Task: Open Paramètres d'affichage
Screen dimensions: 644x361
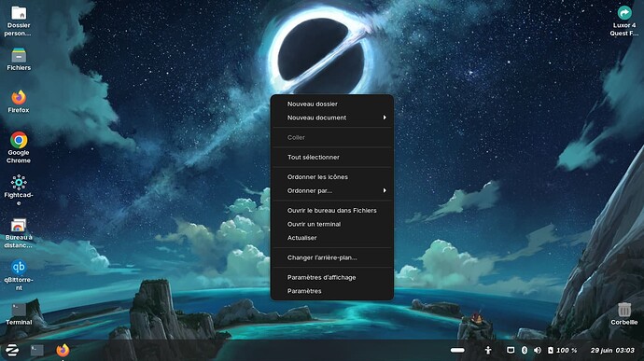Action: pos(332,278)
